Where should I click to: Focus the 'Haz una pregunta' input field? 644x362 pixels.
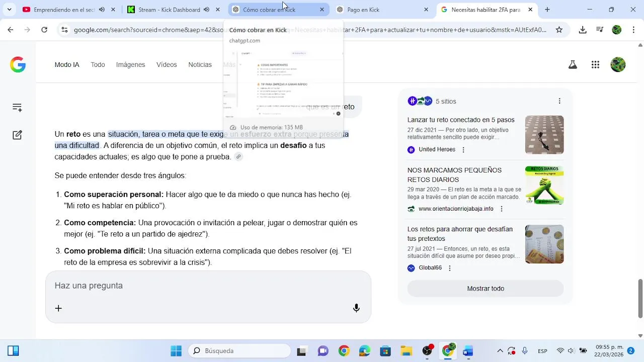(208, 286)
